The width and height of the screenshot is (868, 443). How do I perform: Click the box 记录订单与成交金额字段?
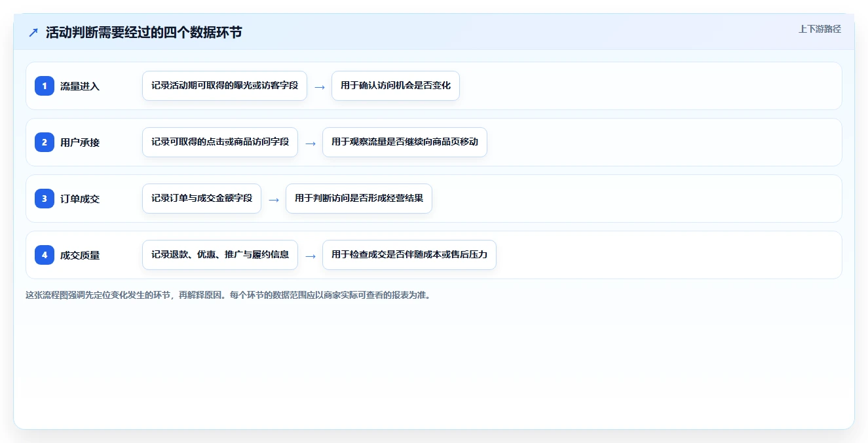[202, 199]
